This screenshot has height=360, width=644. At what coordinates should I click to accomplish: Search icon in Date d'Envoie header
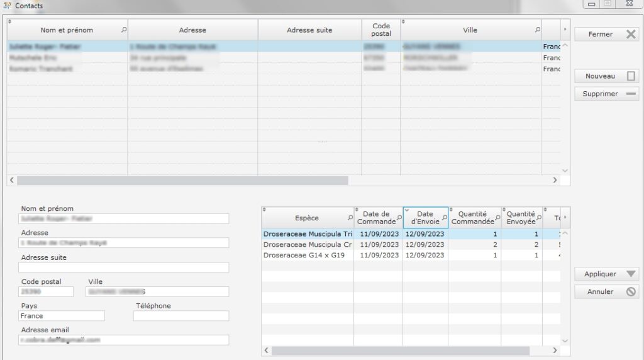pyautogui.click(x=445, y=218)
